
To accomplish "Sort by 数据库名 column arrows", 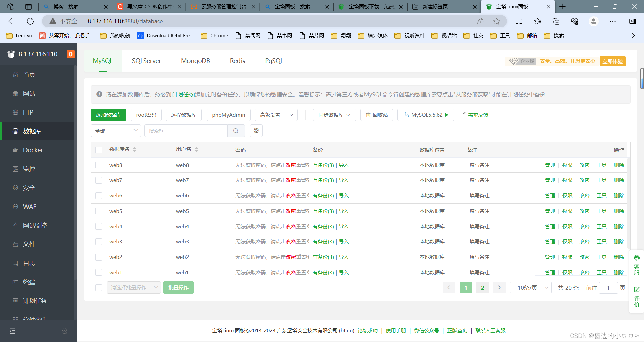I will (135, 150).
